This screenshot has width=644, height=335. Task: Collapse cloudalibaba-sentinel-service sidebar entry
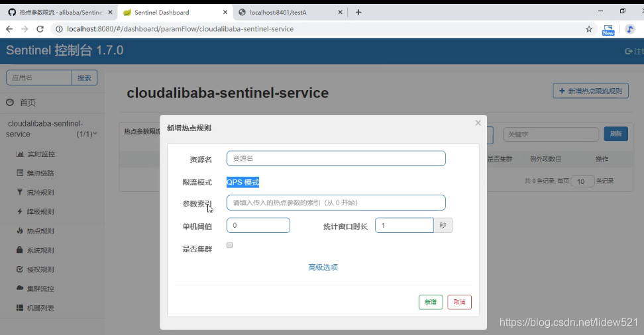tap(51, 129)
